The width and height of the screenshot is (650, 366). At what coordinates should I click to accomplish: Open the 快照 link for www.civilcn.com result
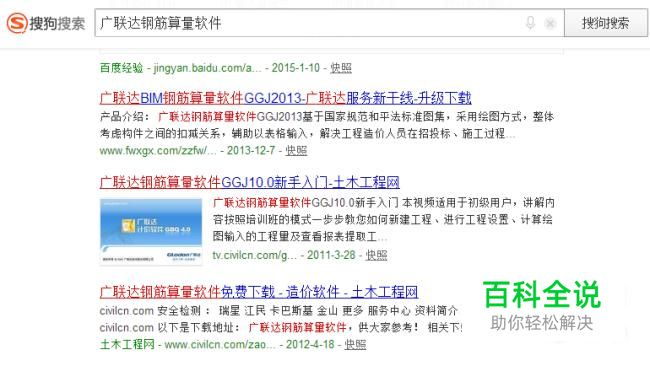355,344
